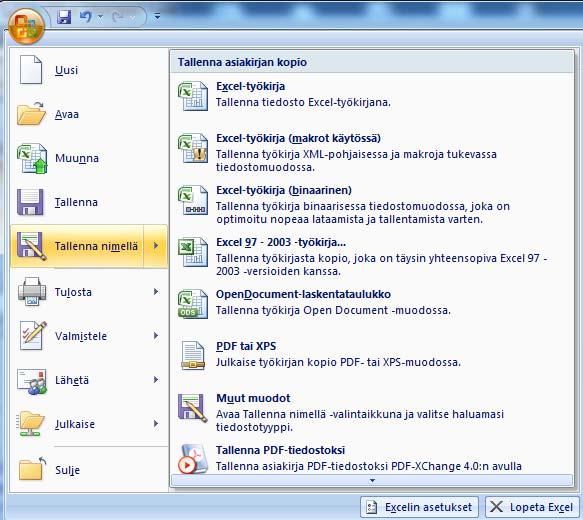Select Excel-työkirja (binaarinen) title
Screen dimensions: 583x520
[x=284, y=190]
